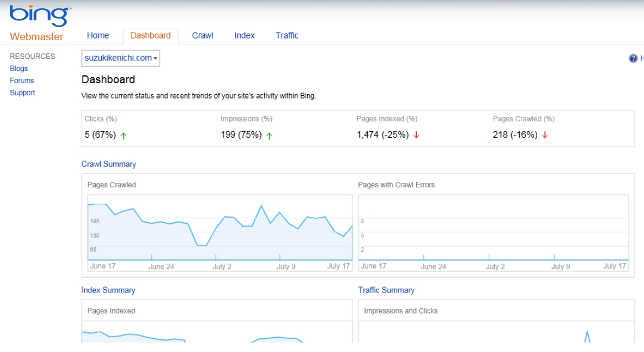Open the Index Summary link
Image resolution: width=644 pixels, height=352 pixels.
pyautogui.click(x=108, y=290)
